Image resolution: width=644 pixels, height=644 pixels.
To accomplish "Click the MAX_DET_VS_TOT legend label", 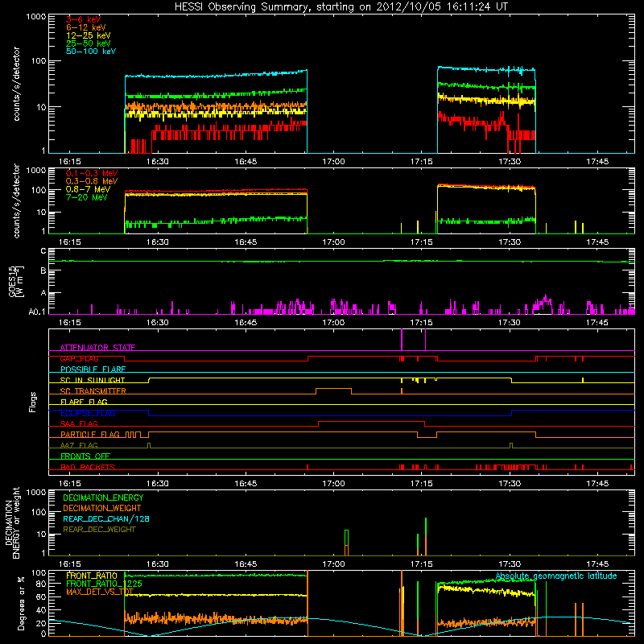I will [x=100, y=592].
